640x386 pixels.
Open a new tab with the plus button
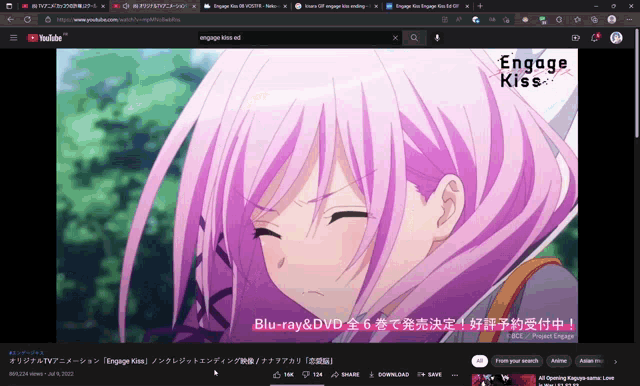pyautogui.click(x=480, y=6)
